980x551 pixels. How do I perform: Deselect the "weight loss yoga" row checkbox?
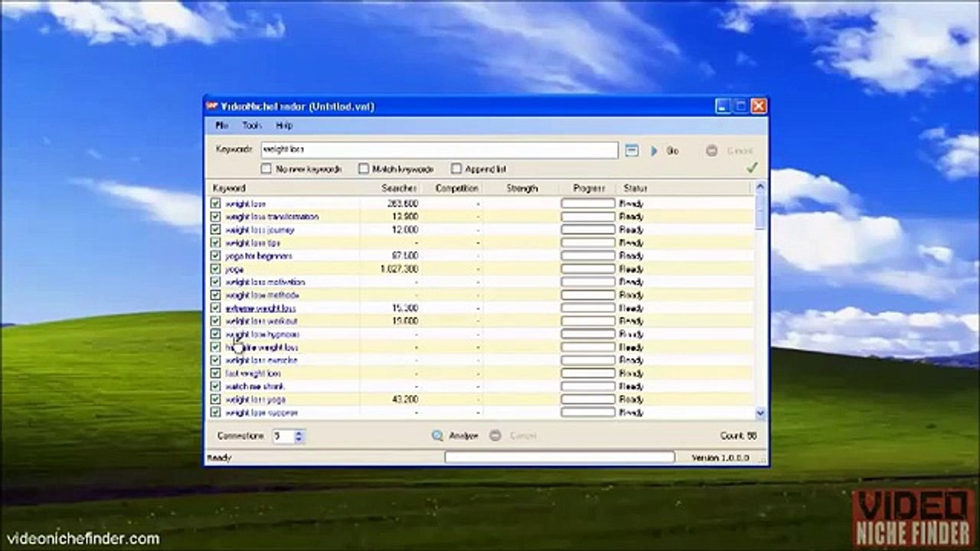215,399
